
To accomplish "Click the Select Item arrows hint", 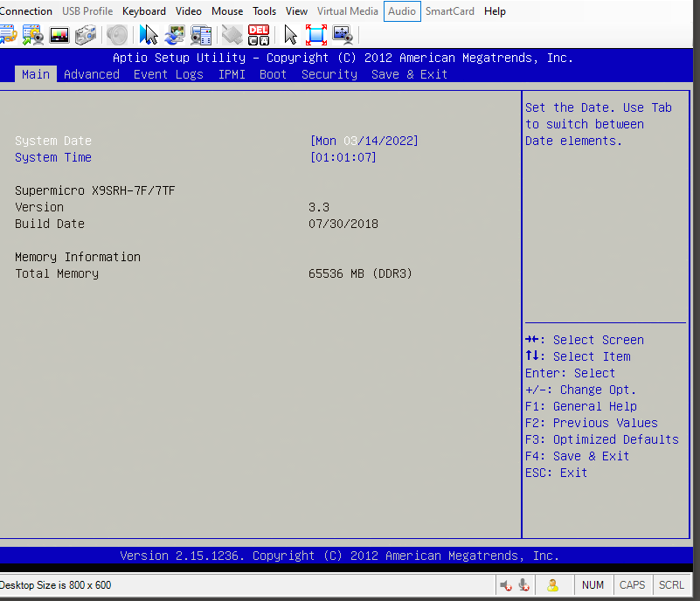I will [x=578, y=356].
